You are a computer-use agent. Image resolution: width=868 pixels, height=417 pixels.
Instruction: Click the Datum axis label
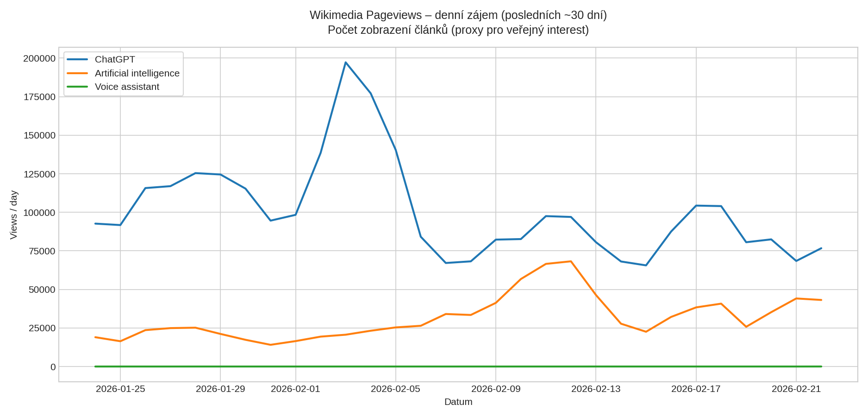[458, 402]
